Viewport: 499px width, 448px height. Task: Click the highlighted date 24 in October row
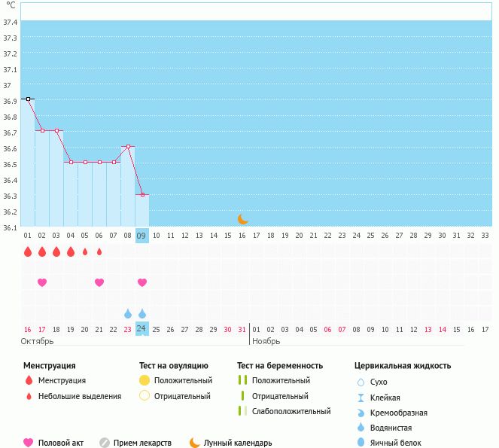coord(142,329)
